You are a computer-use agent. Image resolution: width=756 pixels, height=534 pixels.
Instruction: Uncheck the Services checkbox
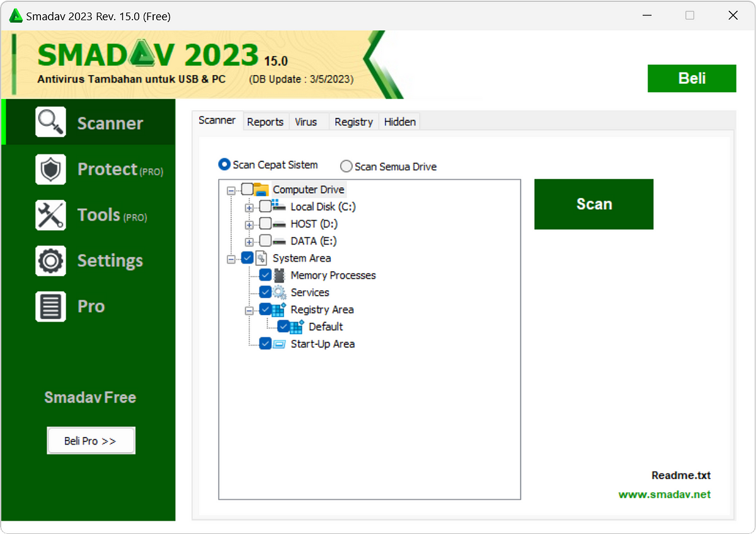[265, 292]
